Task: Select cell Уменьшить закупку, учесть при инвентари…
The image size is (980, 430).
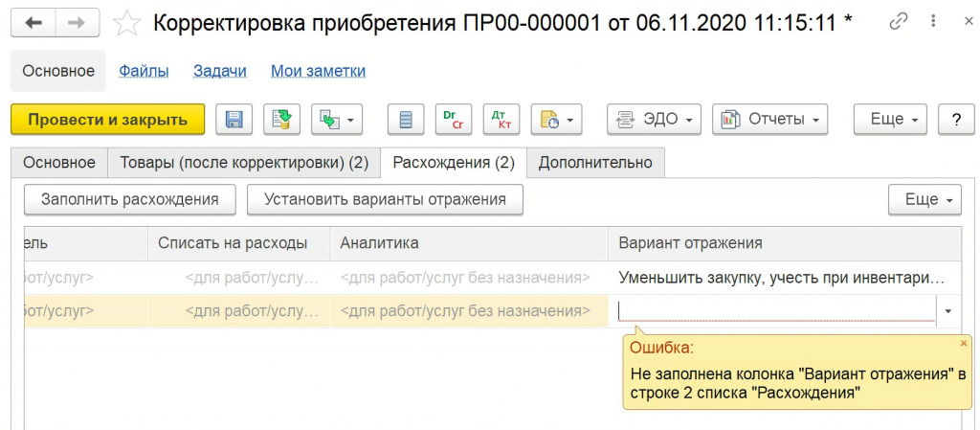Action: point(785,278)
